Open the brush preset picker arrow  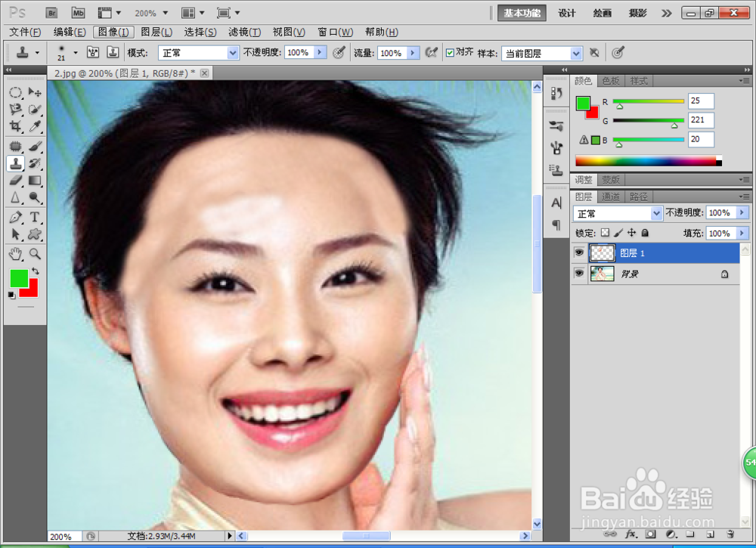[x=75, y=52]
